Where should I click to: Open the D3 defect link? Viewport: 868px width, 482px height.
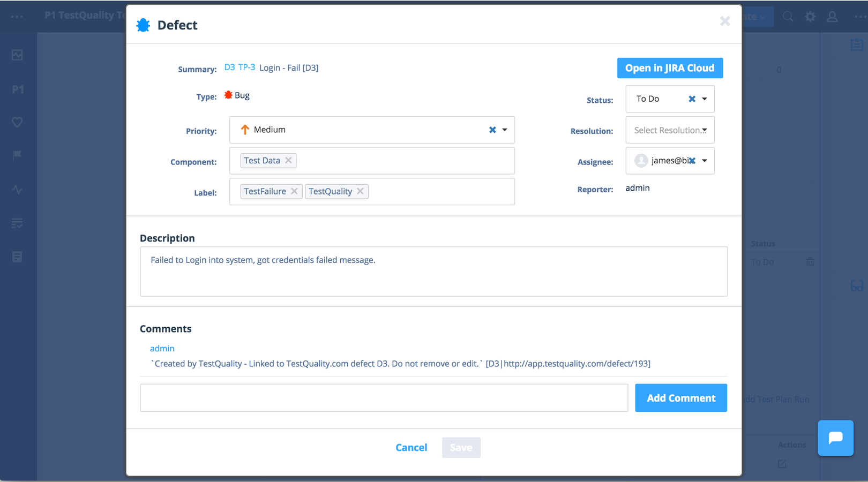coord(229,67)
